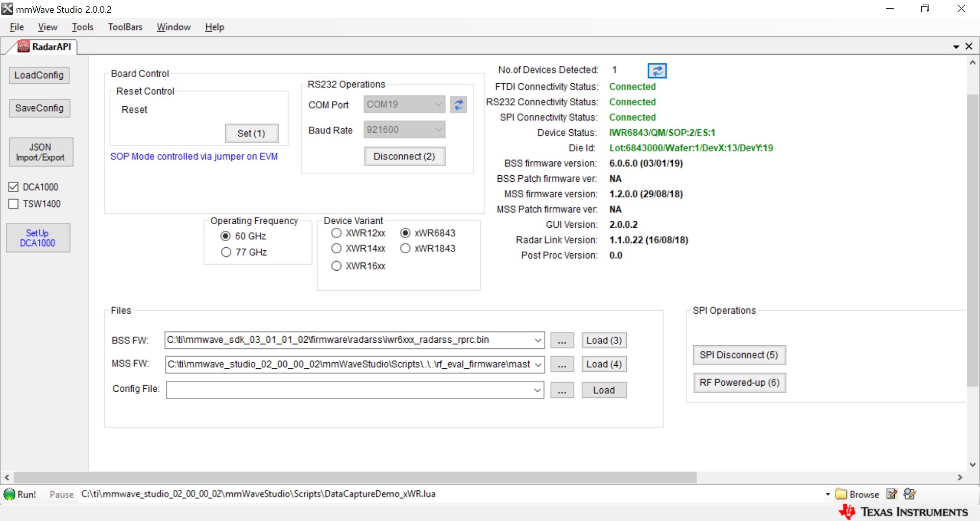
Task: Choose XWR14xx device variant
Action: pyautogui.click(x=336, y=248)
